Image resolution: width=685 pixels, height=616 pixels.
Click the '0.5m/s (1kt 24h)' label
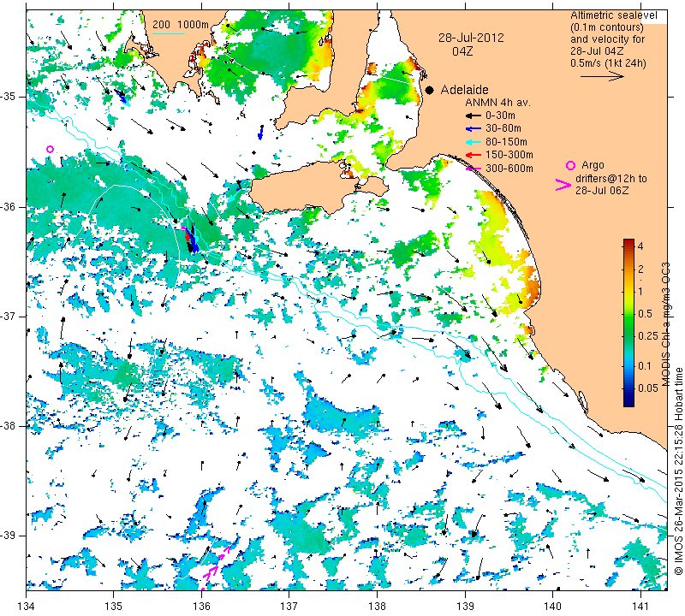coord(608,62)
